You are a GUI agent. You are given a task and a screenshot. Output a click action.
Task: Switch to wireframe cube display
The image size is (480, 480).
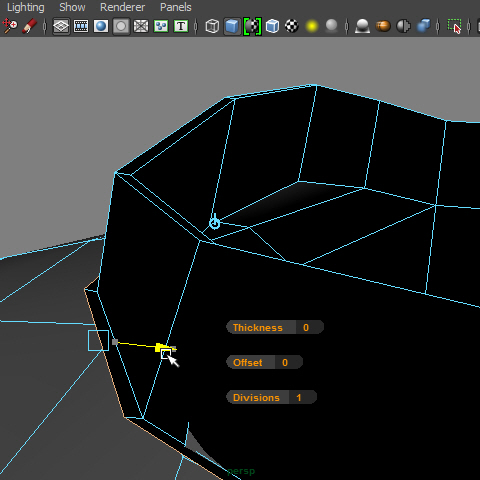pos(212,26)
